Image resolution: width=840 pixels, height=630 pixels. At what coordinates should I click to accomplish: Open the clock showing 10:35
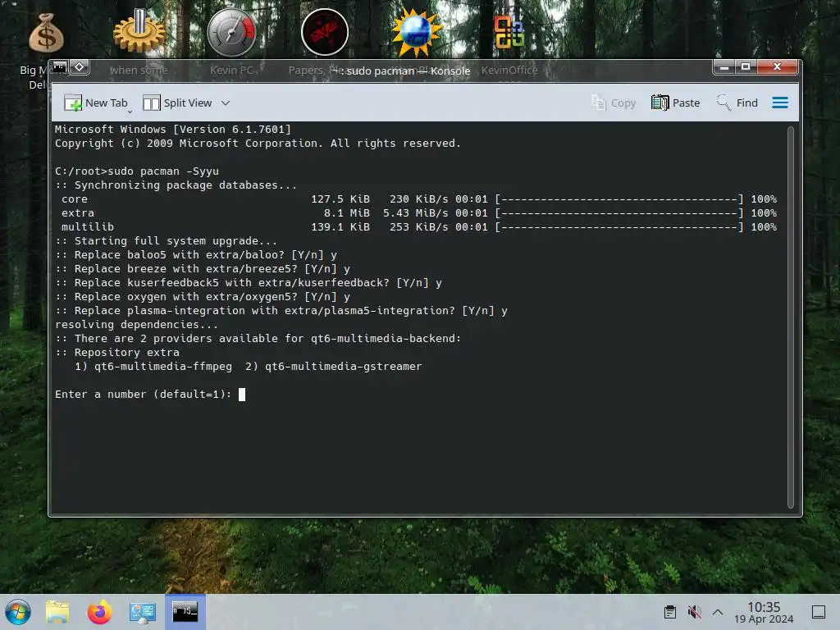(x=764, y=612)
